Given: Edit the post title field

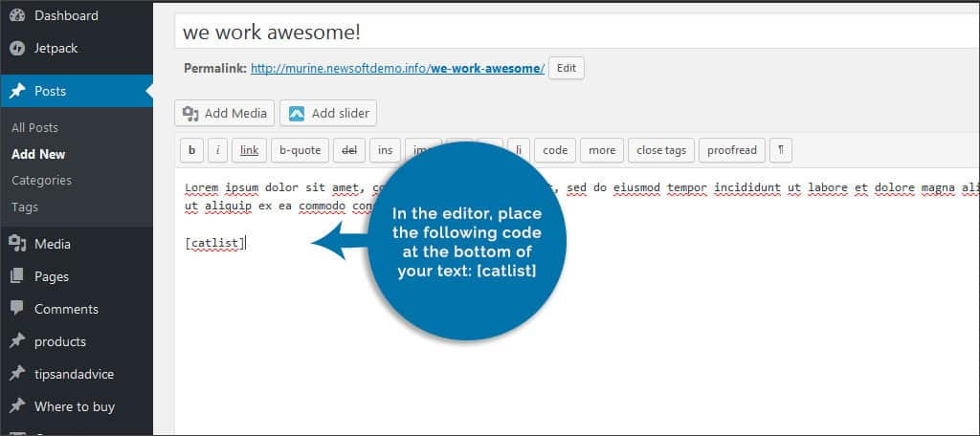Looking at the screenshot, I should 577,32.
